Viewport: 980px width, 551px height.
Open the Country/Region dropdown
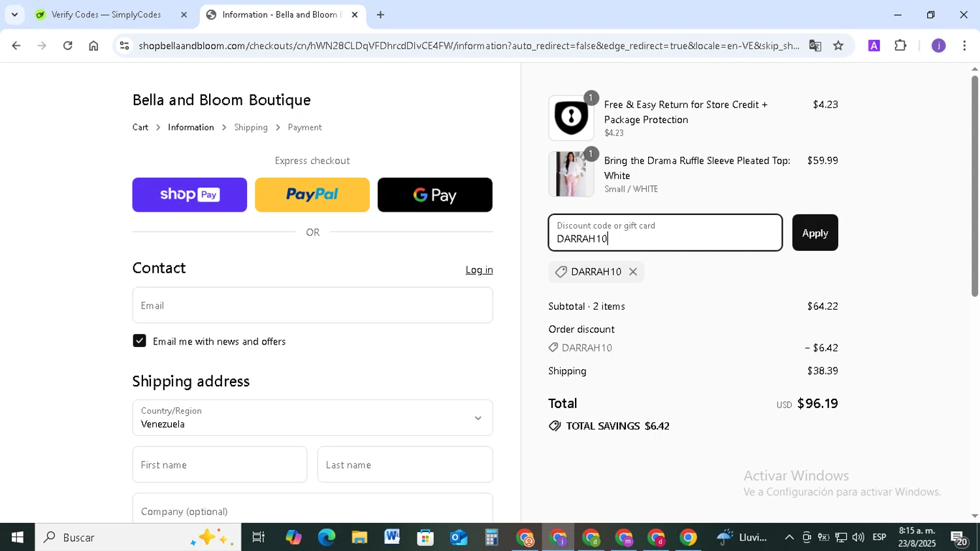[x=312, y=418]
